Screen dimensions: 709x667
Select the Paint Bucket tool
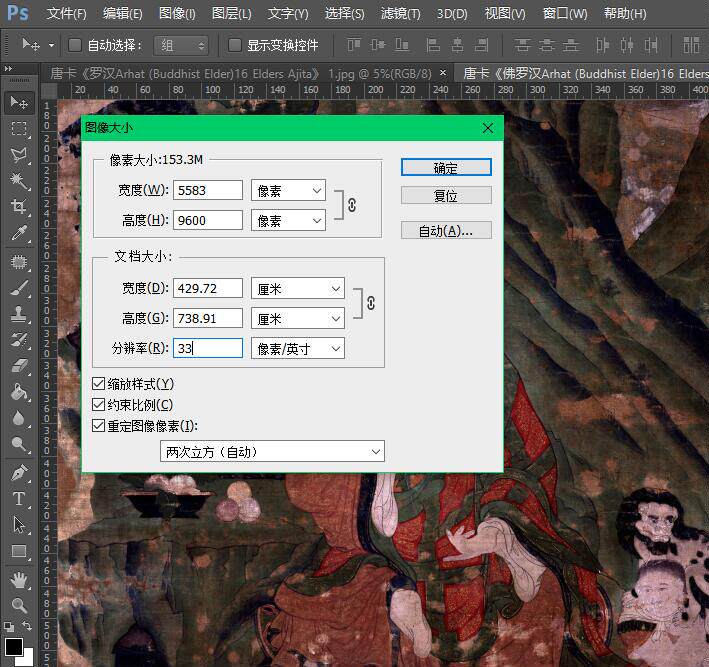19,392
